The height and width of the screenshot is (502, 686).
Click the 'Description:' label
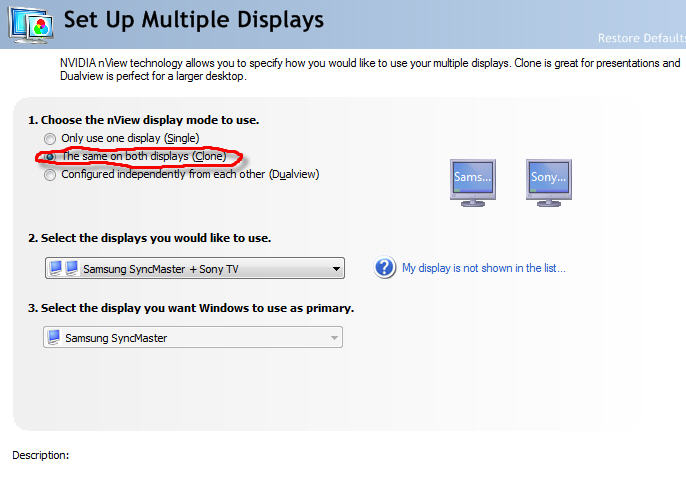[41, 455]
